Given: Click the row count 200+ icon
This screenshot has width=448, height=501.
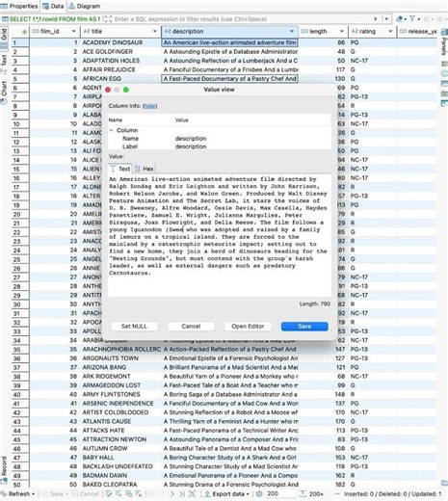Looking at the screenshot, I should coord(303,494).
